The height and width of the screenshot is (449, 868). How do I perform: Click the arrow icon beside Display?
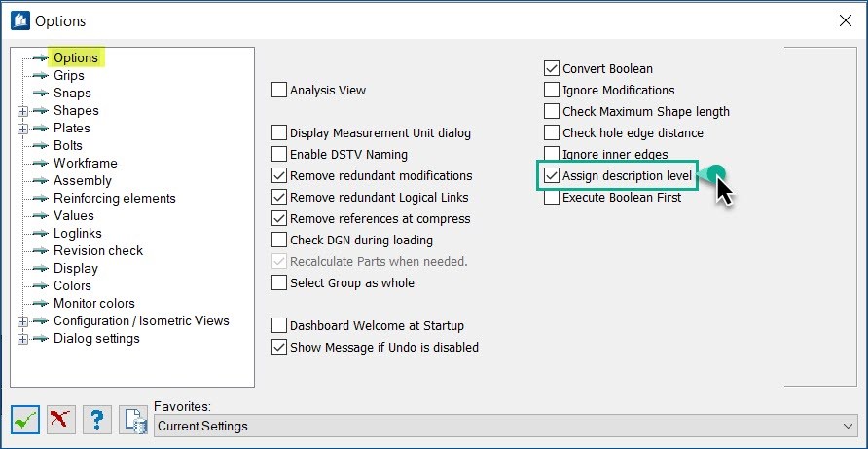(41, 268)
